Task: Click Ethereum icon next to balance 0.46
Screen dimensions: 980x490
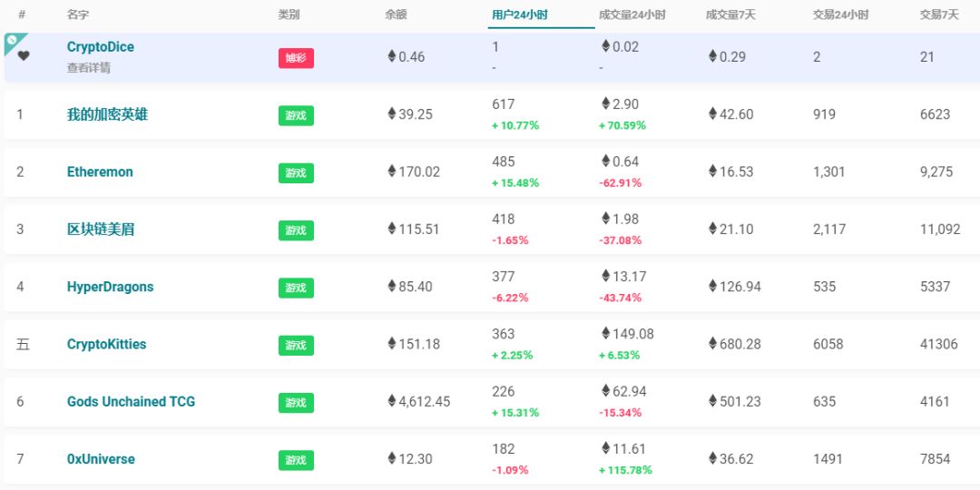Action: [392, 55]
